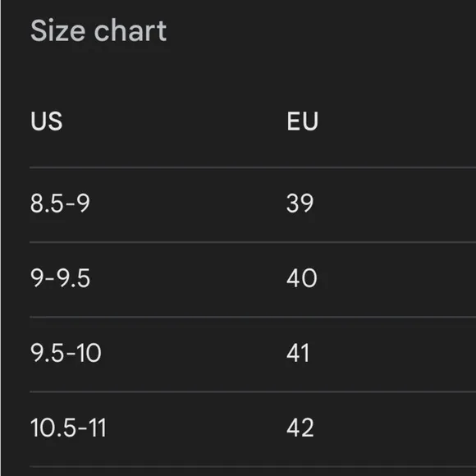476x476 pixels.
Task: Click the US size 9.5-10 cell
Action: click(x=66, y=352)
